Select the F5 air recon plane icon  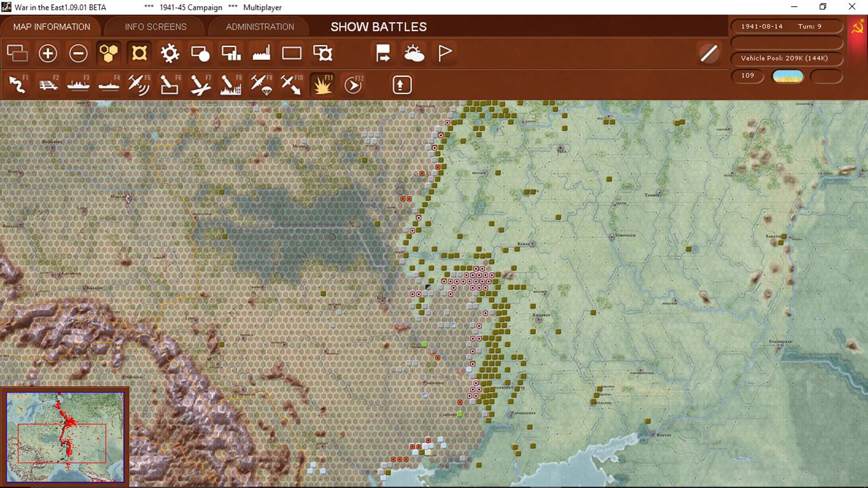(x=139, y=84)
